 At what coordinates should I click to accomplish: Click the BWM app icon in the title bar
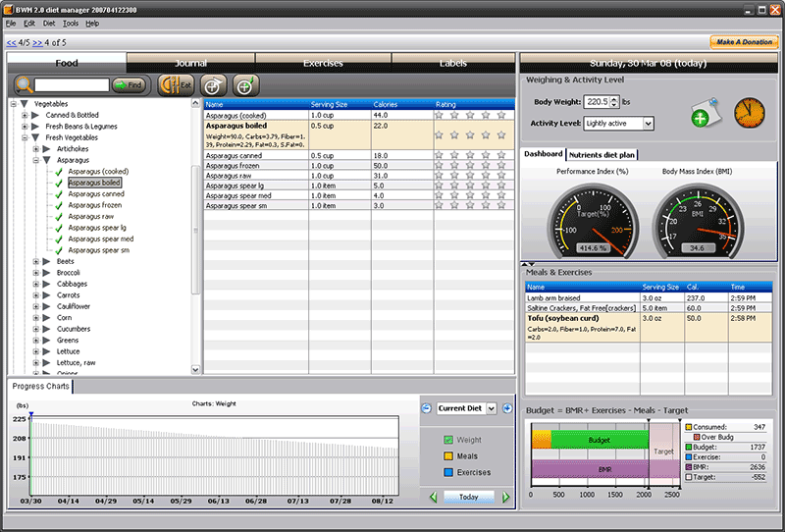pos(8,10)
